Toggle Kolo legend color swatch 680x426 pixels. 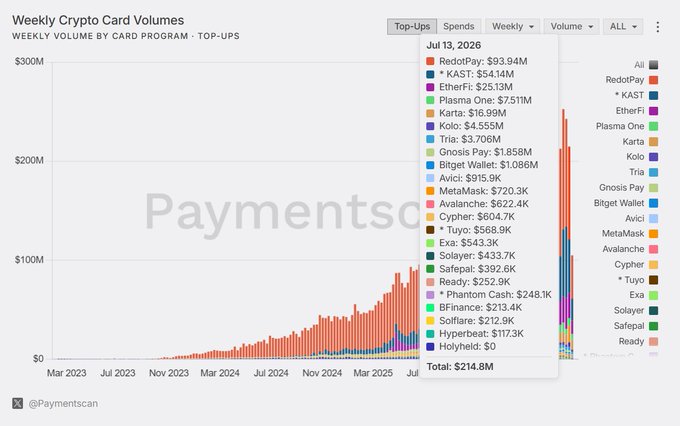click(654, 157)
